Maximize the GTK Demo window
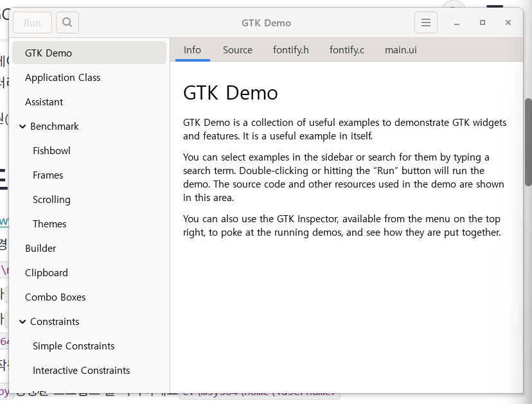This screenshot has width=532, height=404. click(x=483, y=22)
